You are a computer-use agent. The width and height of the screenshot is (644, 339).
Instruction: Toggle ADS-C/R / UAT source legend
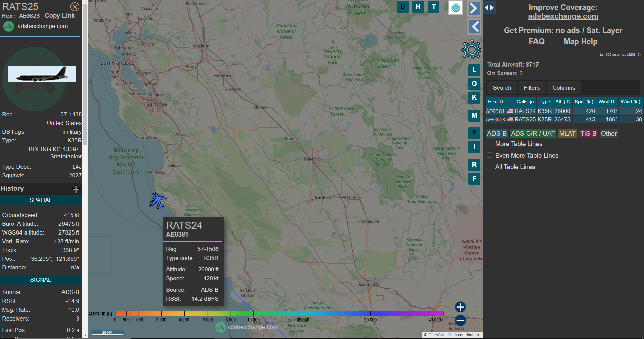532,133
